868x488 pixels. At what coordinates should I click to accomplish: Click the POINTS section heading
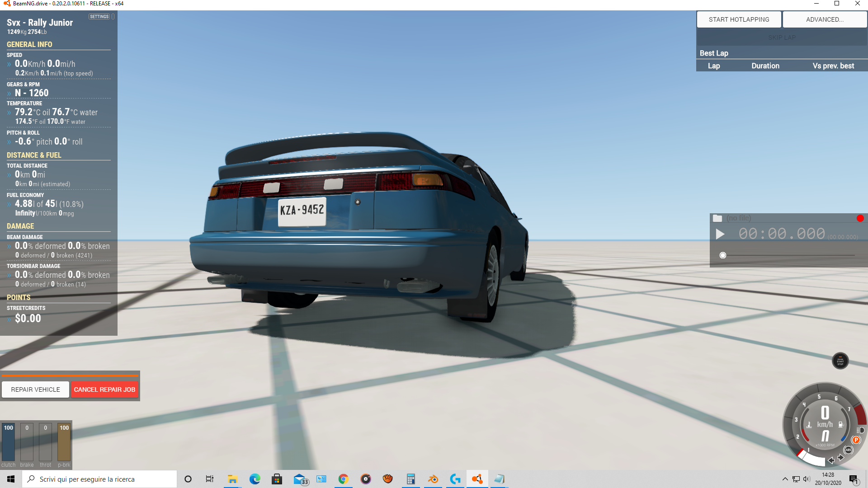pyautogui.click(x=19, y=297)
